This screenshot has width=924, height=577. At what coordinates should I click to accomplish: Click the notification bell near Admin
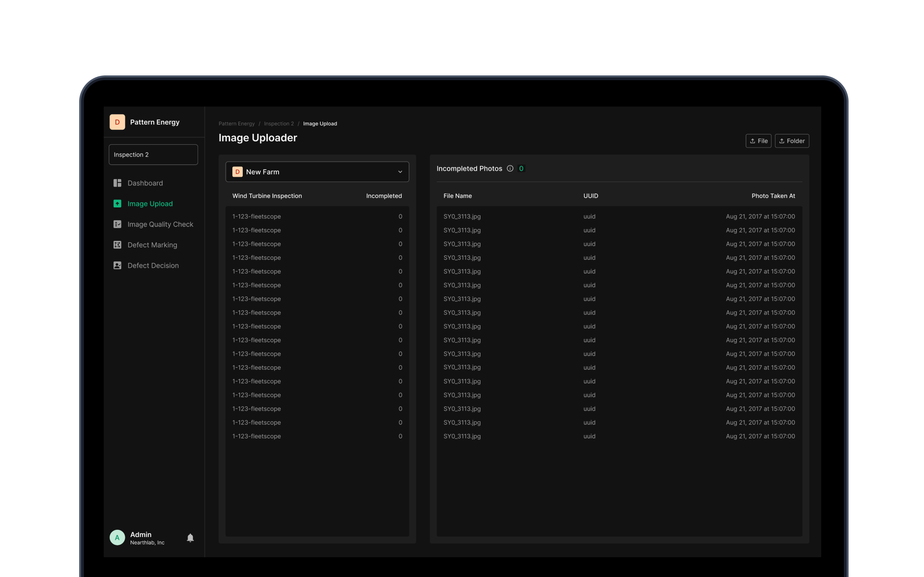190,537
